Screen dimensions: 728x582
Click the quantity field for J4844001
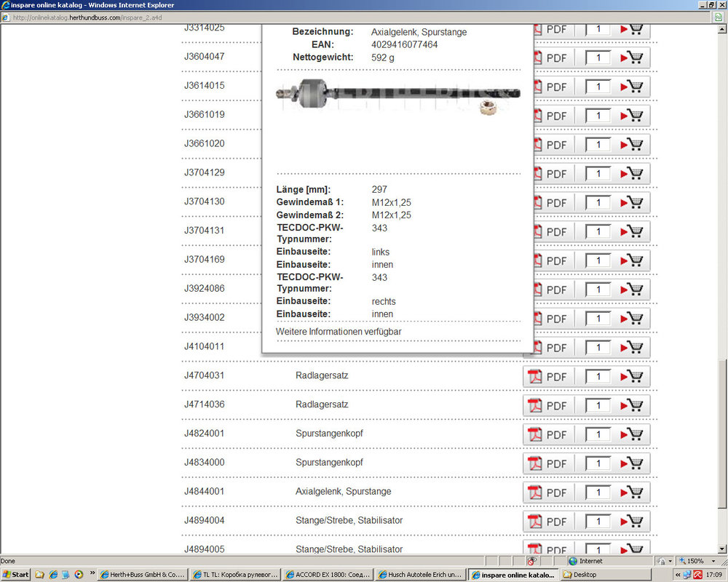tap(598, 493)
